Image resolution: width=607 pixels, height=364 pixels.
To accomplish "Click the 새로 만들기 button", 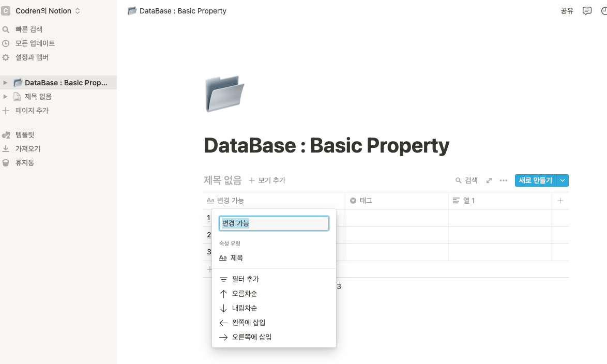I will pyautogui.click(x=535, y=180).
